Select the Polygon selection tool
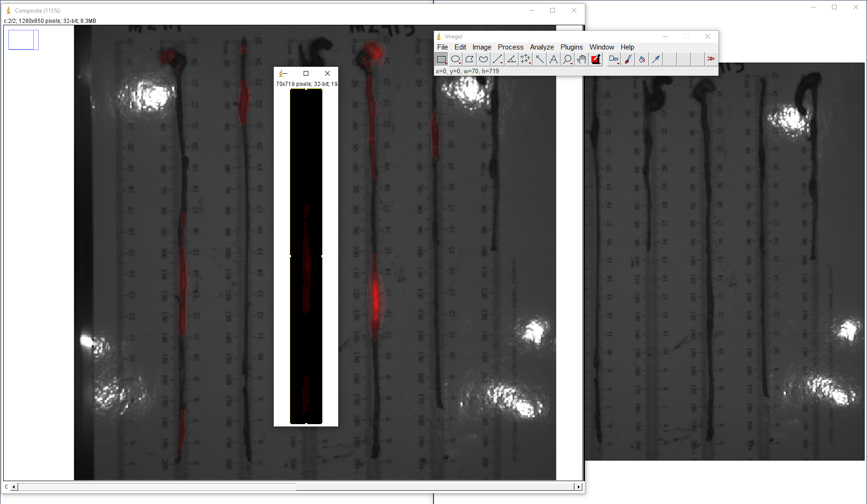The height and width of the screenshot is (504, 867). pos(469,59)
